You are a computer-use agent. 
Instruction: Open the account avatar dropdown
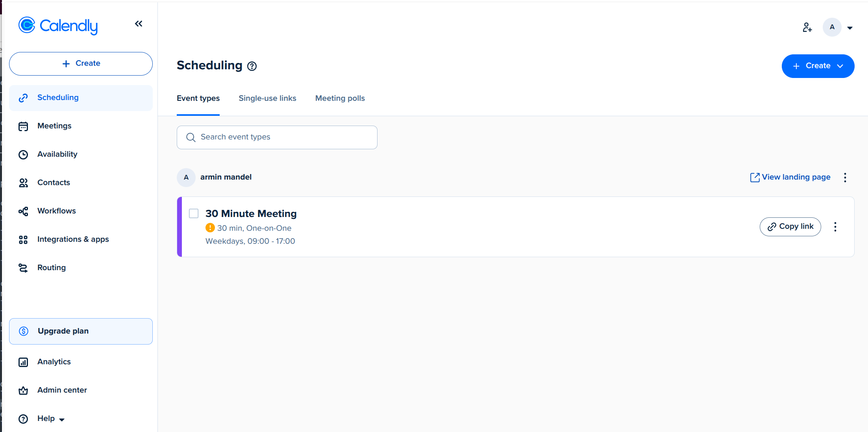(838, 27)
